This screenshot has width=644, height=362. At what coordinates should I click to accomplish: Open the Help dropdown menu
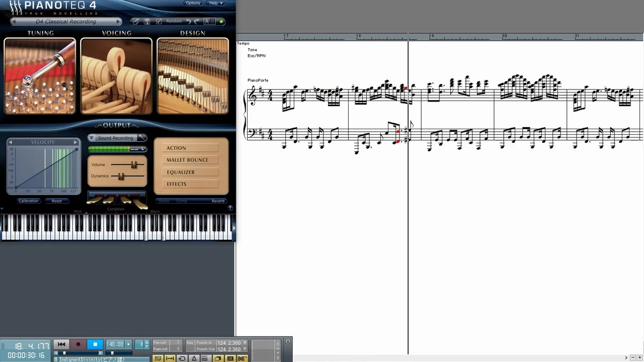216,3
